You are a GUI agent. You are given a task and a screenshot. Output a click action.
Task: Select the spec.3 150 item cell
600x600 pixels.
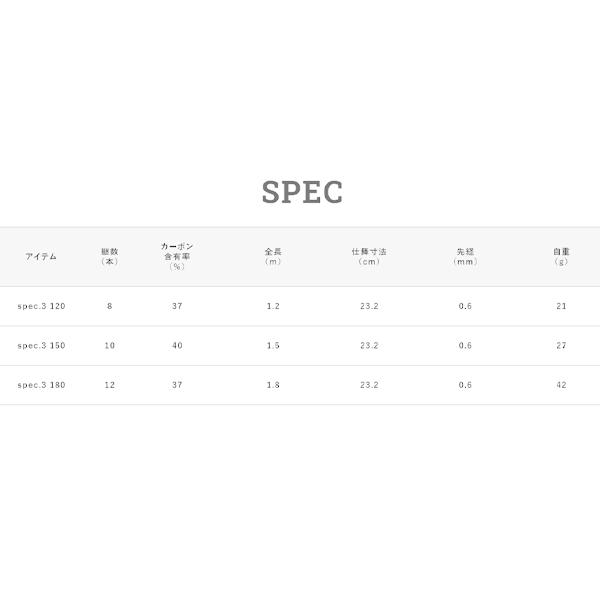pyautogui.click(x=41, y=346)
